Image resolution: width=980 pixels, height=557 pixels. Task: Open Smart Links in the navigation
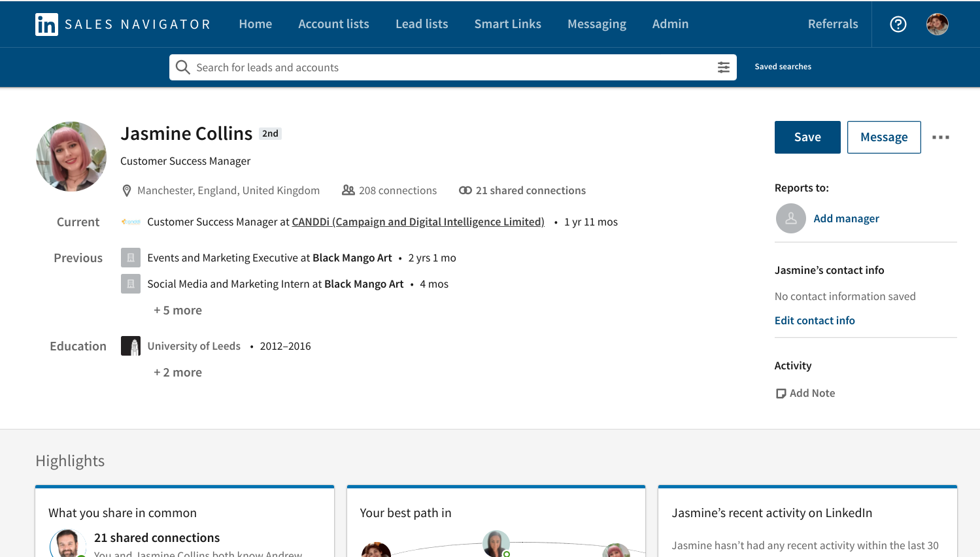pos(508,24)
